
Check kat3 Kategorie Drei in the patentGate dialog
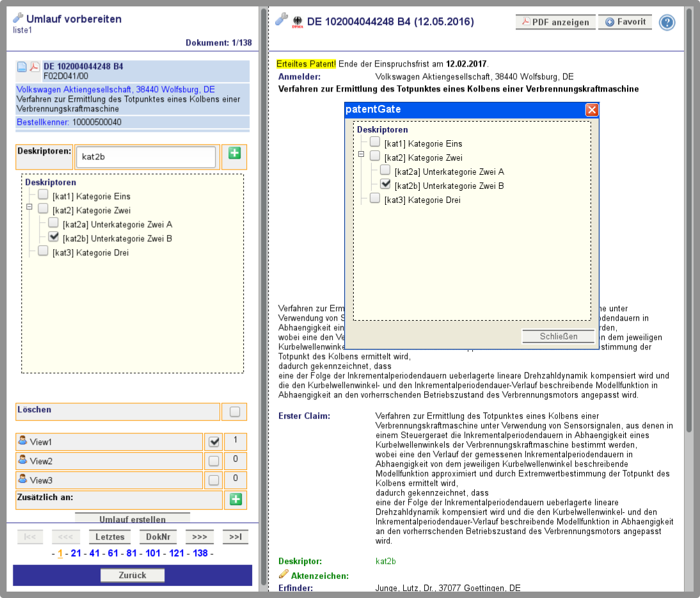[x=374, y=198]
